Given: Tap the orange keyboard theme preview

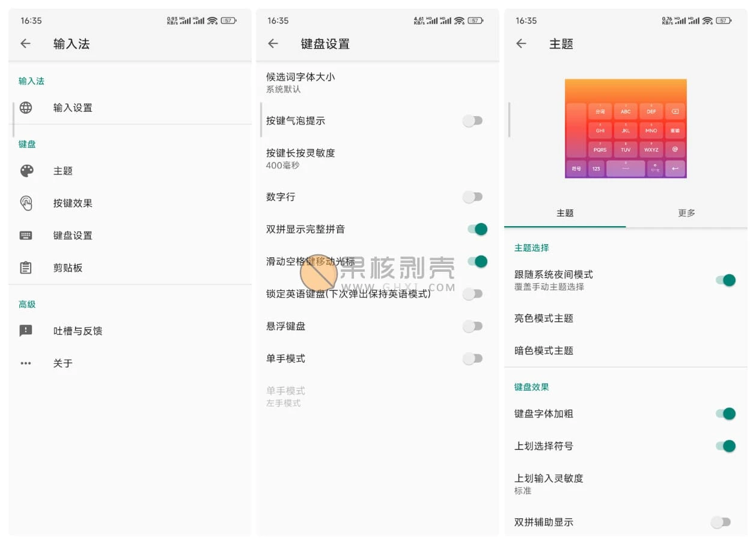Looking at the screenshot, I should [626, 129].
